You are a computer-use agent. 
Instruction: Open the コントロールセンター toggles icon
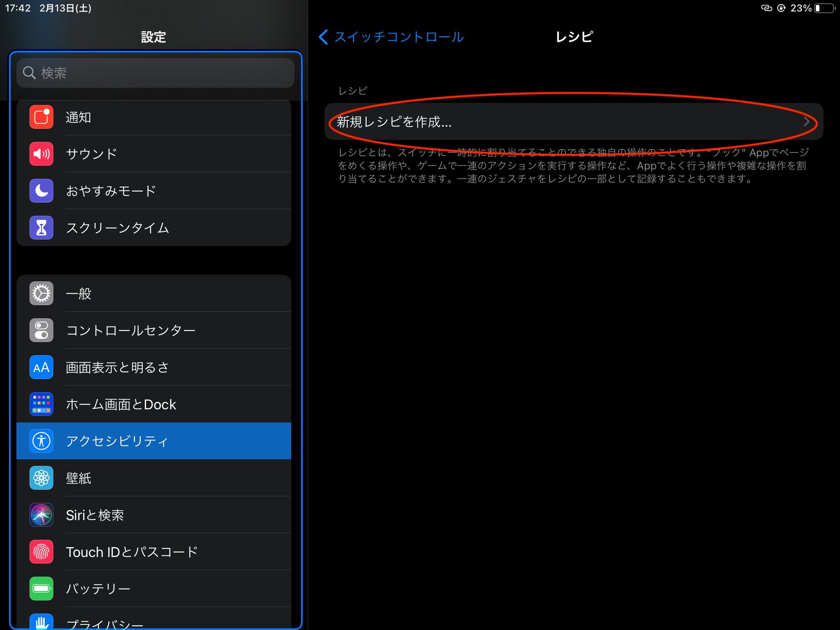[41, 330]
